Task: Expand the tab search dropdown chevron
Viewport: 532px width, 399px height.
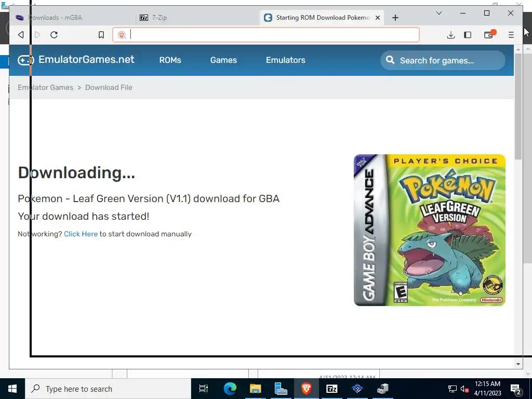Action: [438, 13]
